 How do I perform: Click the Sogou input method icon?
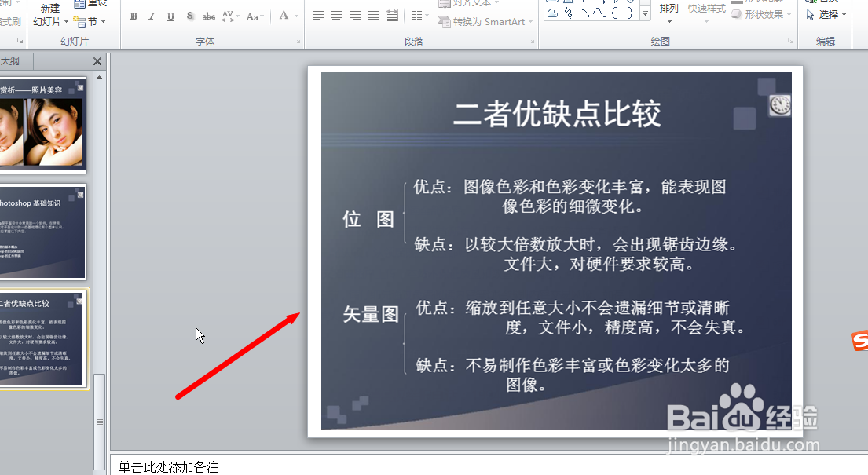tap(859, 340)
